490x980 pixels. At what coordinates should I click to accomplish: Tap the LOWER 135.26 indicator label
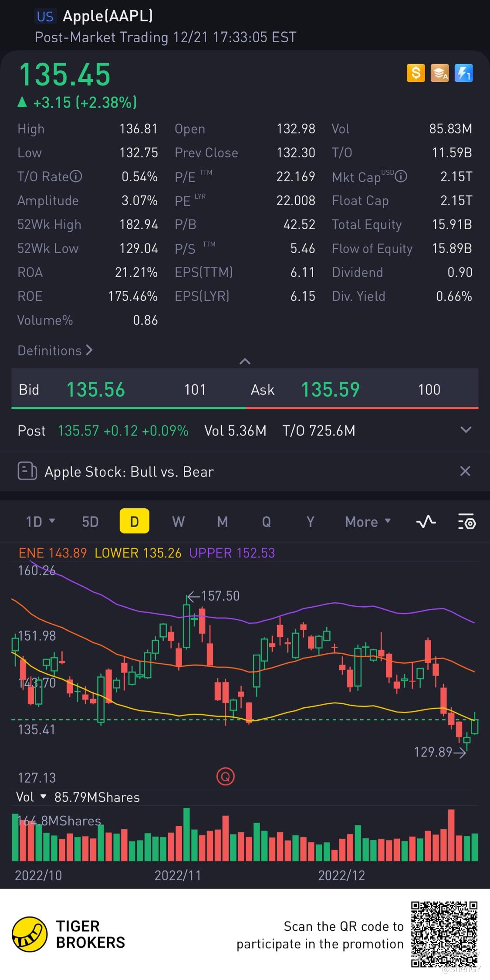click(x=138, y=553)
